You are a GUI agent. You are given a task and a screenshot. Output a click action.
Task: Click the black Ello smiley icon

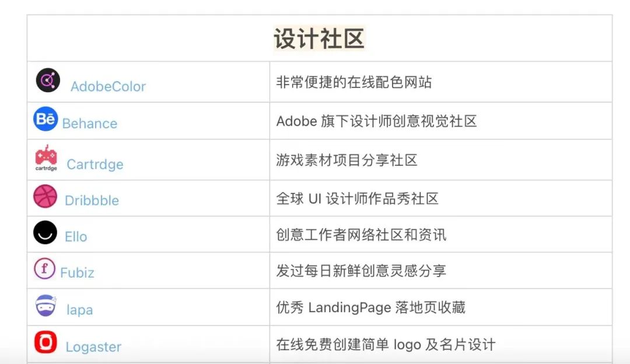pos(45,232)
